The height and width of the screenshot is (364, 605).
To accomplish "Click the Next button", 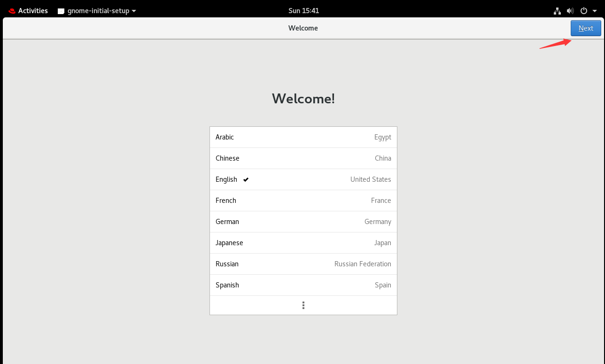I will coord(586,28).
